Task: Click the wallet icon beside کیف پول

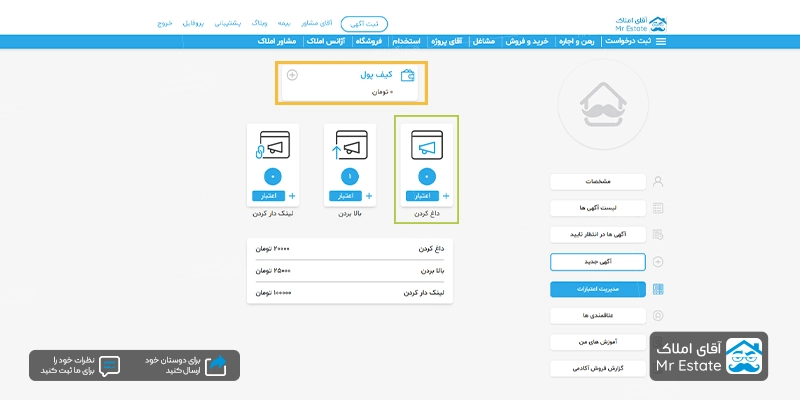Action: point(408,75)
